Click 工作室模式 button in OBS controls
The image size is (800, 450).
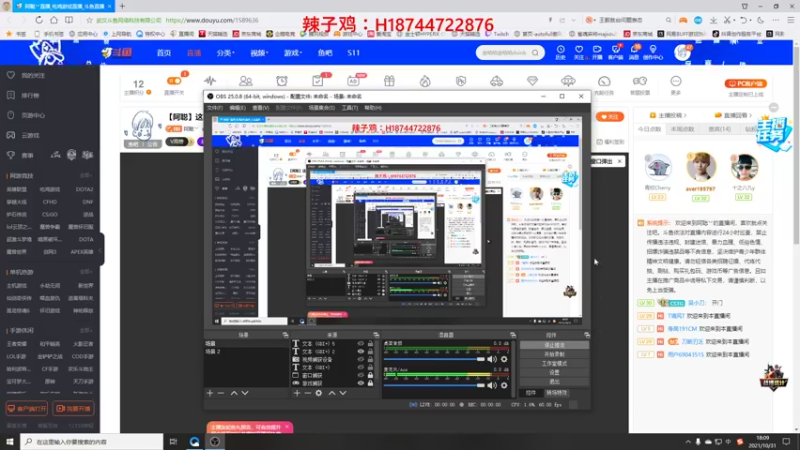554,364
